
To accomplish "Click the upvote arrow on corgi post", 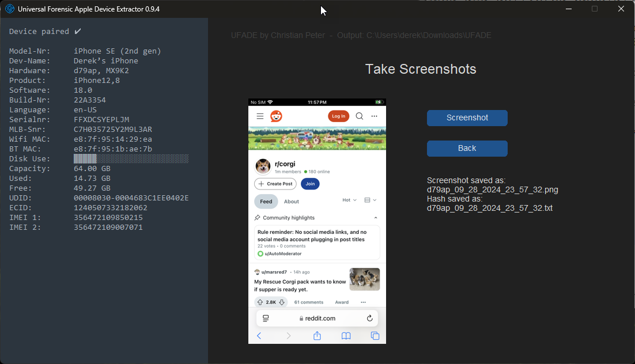I will click(x=260, y=302).
